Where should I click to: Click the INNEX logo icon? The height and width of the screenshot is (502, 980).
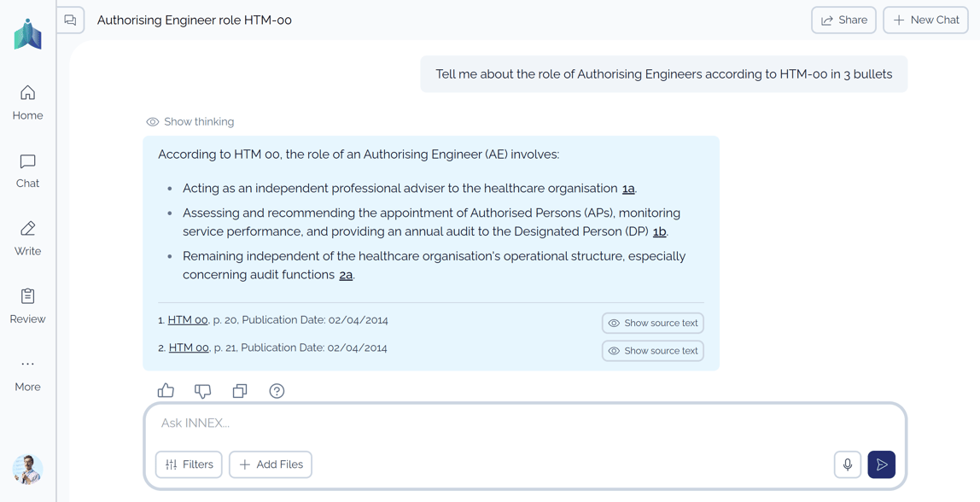27,34
